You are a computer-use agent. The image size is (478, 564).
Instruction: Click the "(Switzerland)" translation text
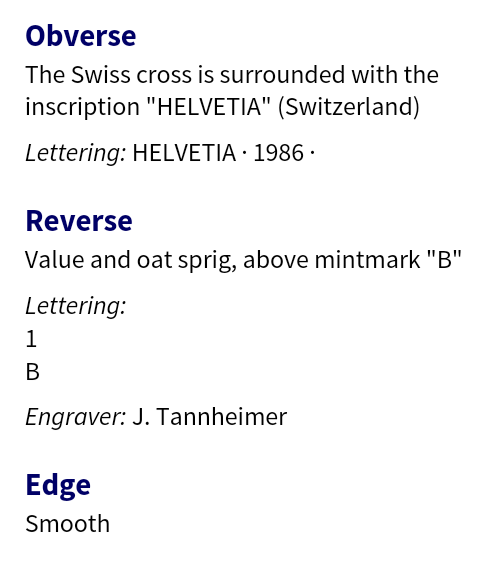[x=349, y=107]
